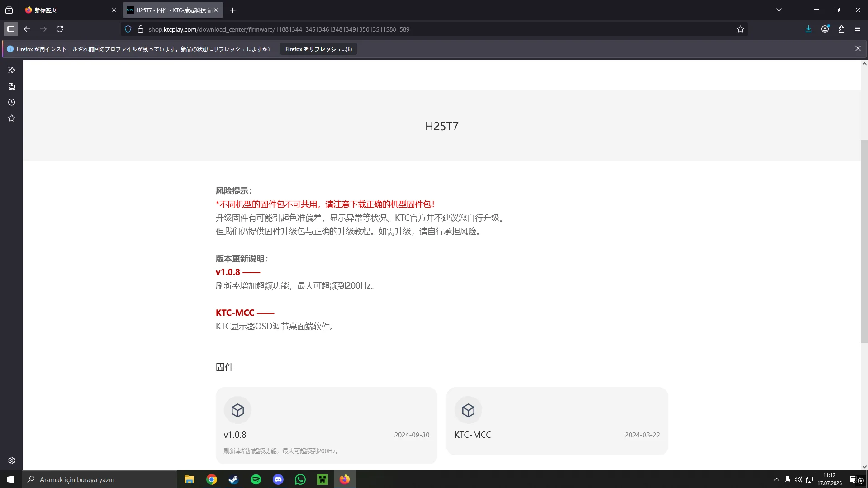Open the Firefox sidebar toggle
Screen dimensions: 868x488
pyautogui.click(x=11, y=29)
